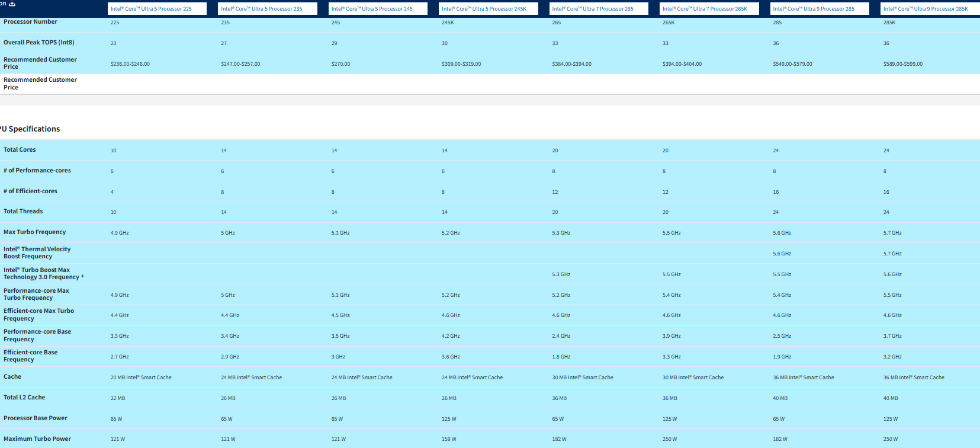Select Efficient-core Max Turbo Frequency label
980x448 pixels.
[38, 315]
